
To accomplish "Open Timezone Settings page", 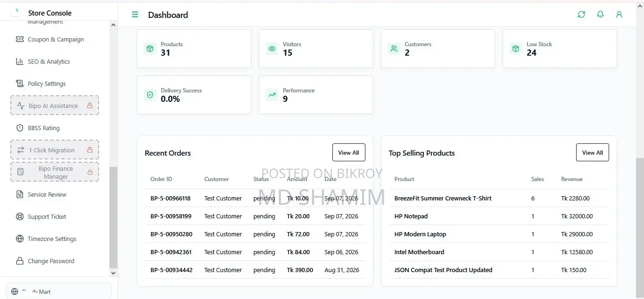I will coord(55,239).
